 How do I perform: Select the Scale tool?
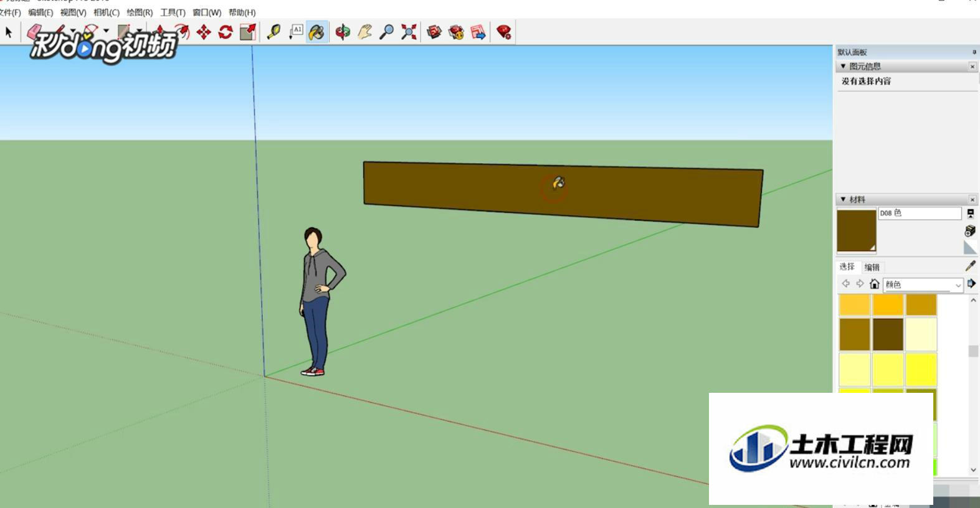pyautogui.click(x=248, y=32)
